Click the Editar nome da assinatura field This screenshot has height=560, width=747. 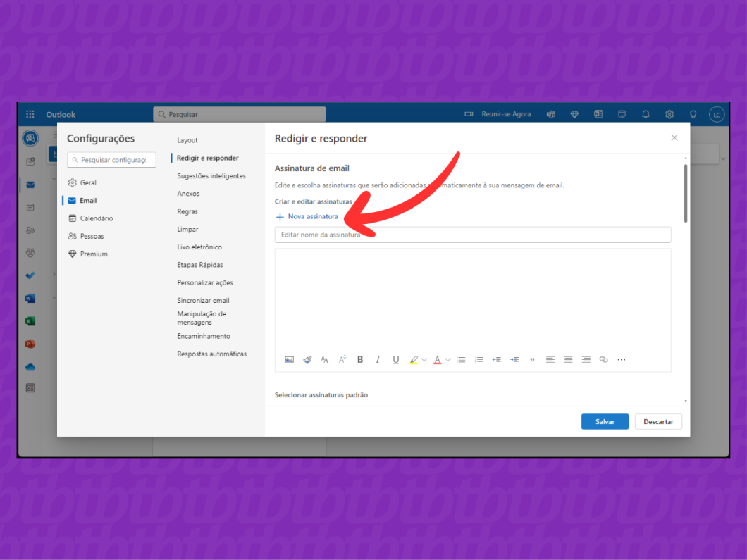pyautogui.click(x=472, y=235)
